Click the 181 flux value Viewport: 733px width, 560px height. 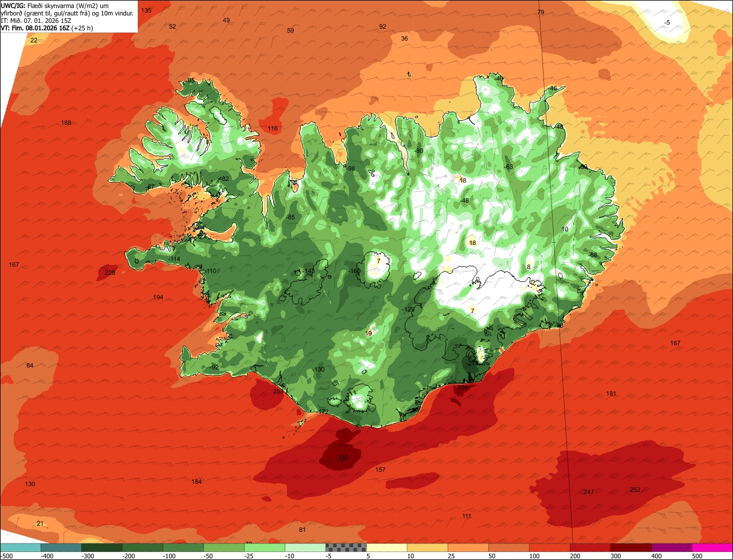tap(611, 393)
